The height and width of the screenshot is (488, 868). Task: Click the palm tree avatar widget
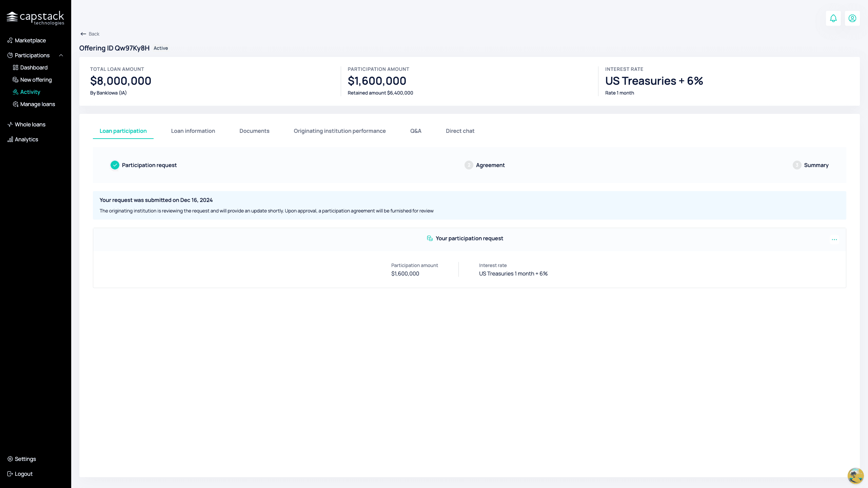855,475
